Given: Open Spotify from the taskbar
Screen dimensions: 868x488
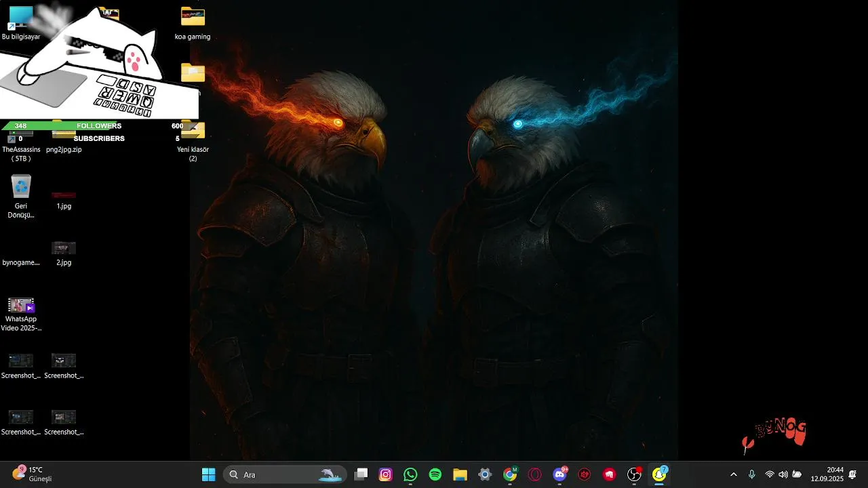Looking at the screenshot, I should 435,474.
